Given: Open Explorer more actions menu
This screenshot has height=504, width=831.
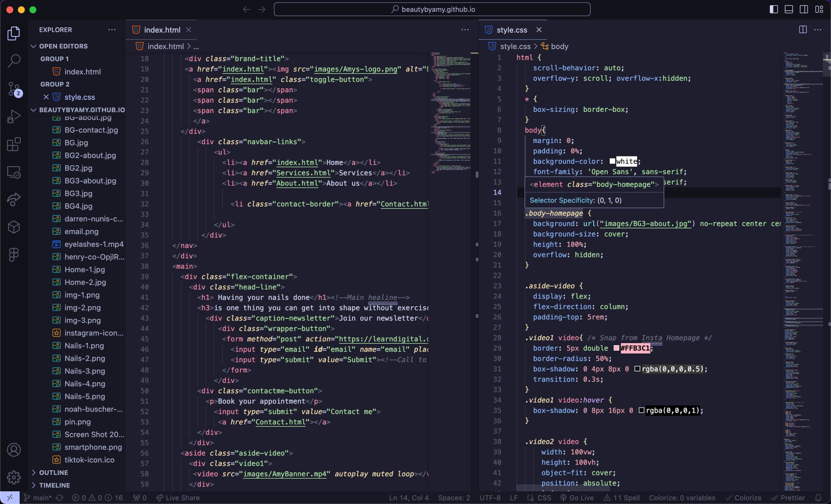Looking at the screenshot, I should [112, 30].
